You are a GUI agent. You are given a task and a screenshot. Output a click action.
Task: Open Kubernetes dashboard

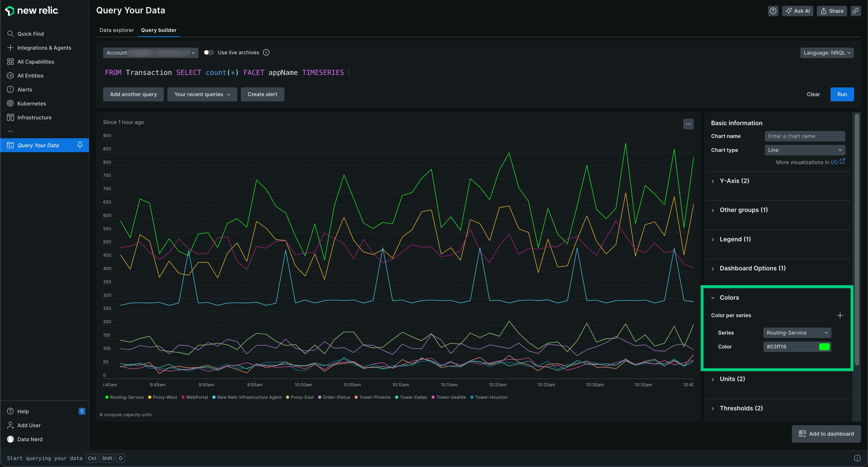tap(32, 103)
